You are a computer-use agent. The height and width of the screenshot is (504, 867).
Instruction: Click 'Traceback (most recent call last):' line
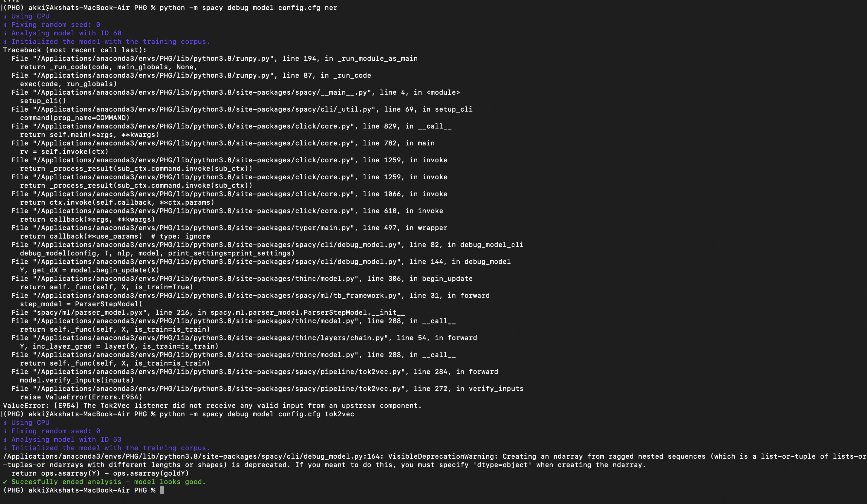(x=75, y=50)
